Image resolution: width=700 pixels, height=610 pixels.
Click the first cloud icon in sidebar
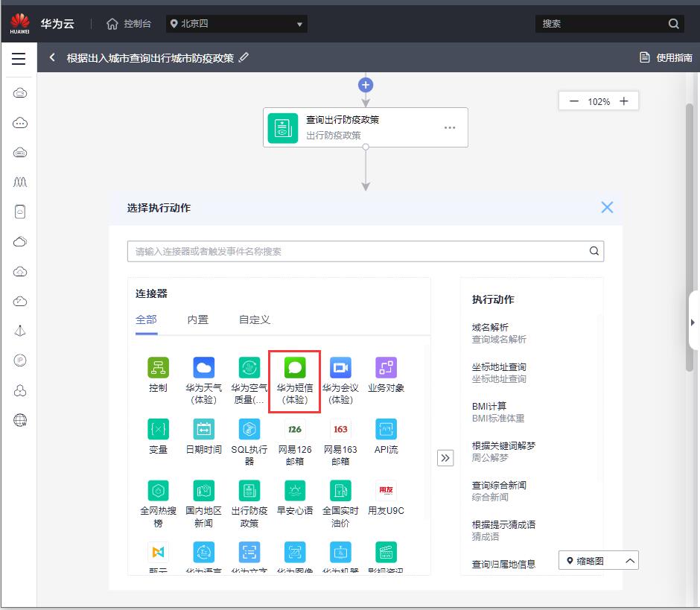coord(20,93)
